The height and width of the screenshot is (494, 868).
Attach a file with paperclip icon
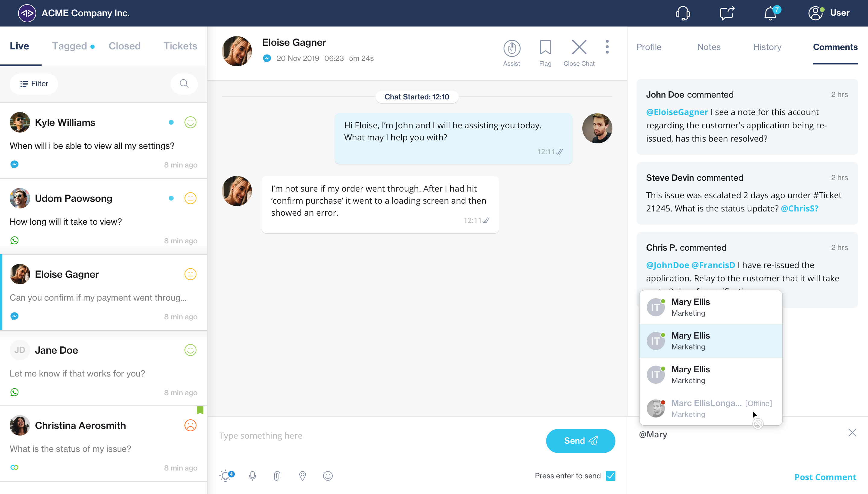(277, 476)
